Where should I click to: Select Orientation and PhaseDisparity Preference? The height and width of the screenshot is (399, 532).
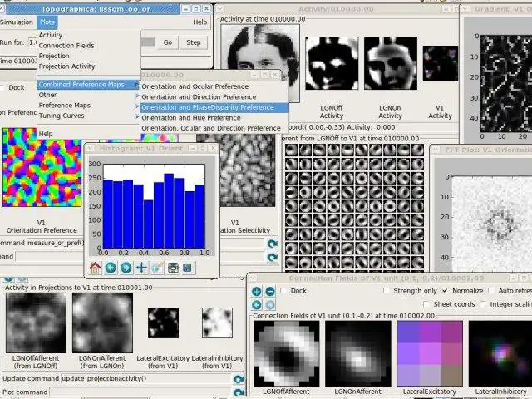point(207,107)
